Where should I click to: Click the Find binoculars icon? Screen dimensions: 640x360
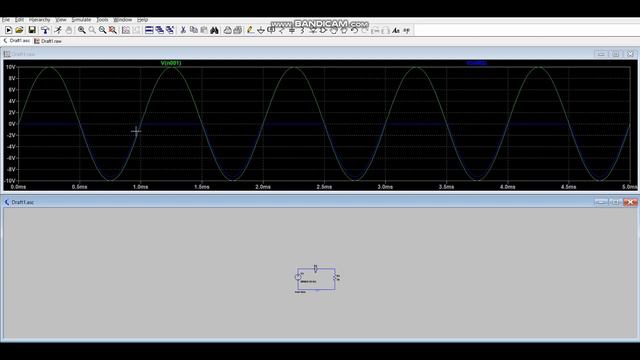coord(214,30)
